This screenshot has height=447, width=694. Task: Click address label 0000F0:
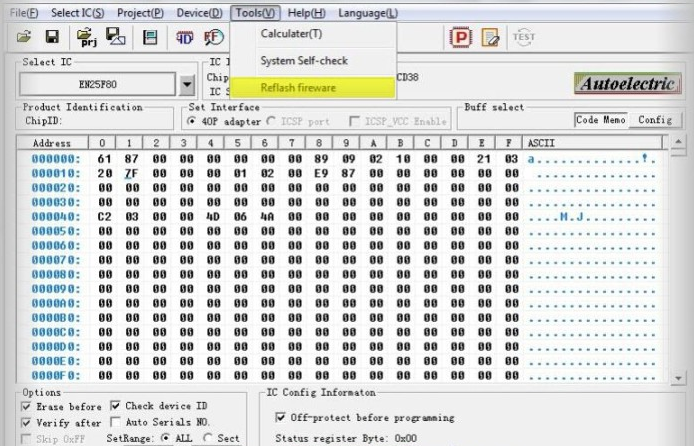click(56, 376)
